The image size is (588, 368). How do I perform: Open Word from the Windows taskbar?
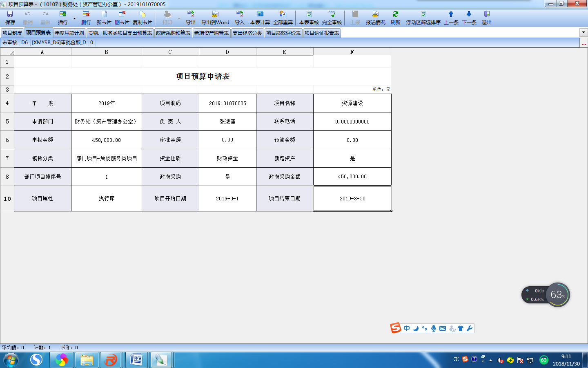[x=136, y=360]
